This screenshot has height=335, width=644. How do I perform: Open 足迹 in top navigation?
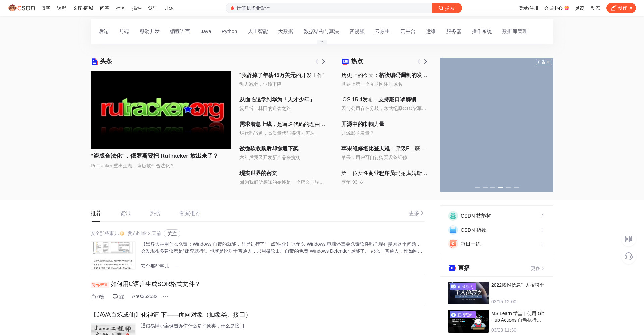[x=580, y=8]
